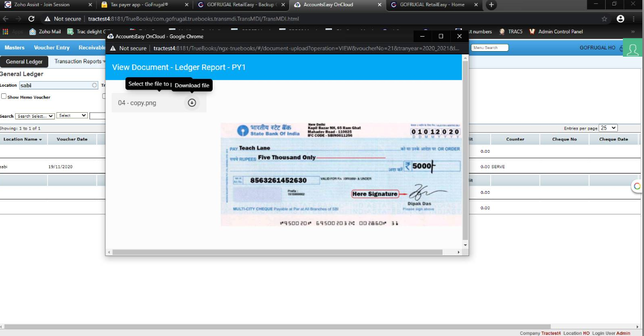Image resolution: width=644 pixels, height=336 pixels.
Task: Bookmark this page with the star icon
Action: [x=604, y=19]
